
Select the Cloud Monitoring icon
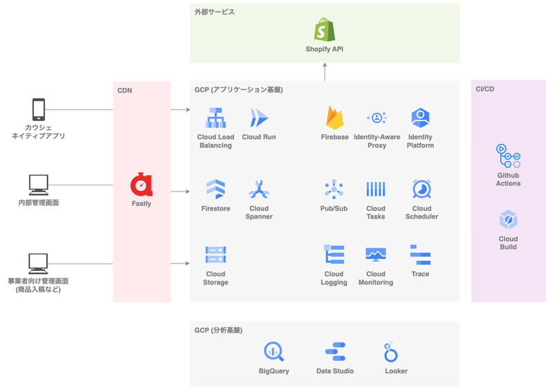pos(375,254)
